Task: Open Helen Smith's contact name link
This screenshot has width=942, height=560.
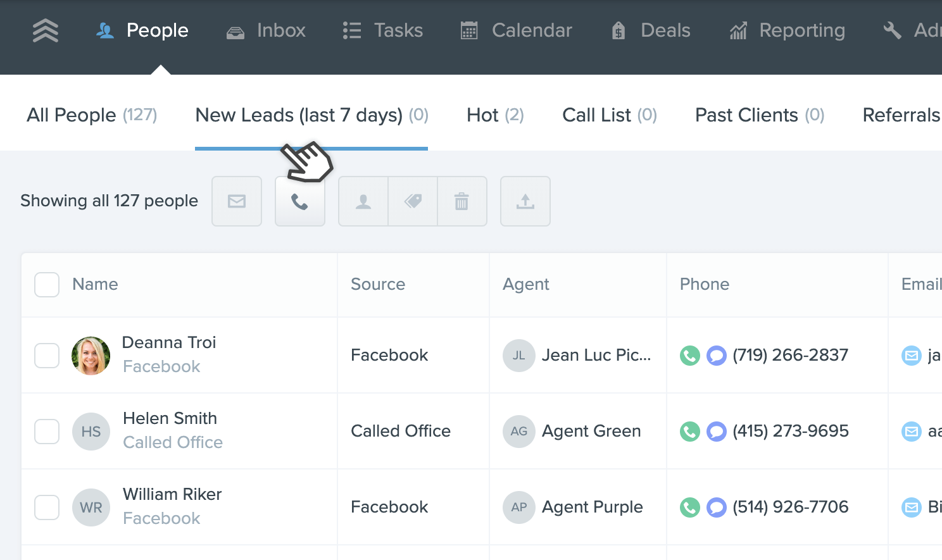Action: (170, 418)
